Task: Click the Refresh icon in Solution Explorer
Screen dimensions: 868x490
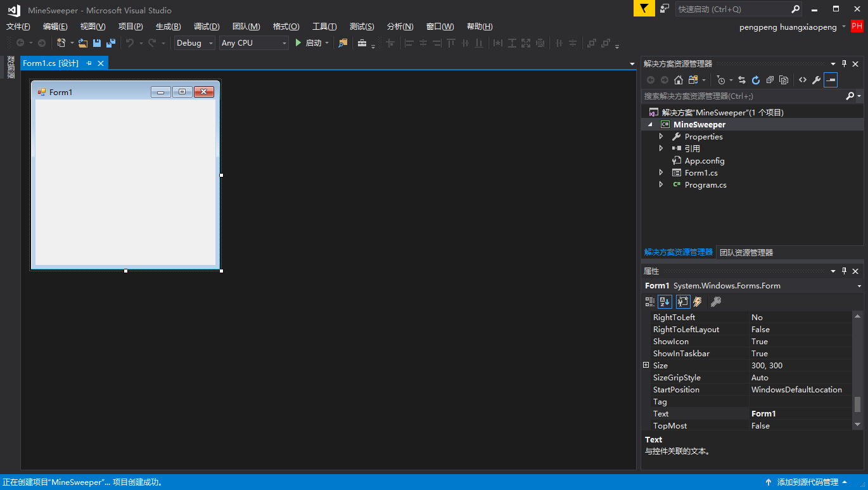Action: 756,80
